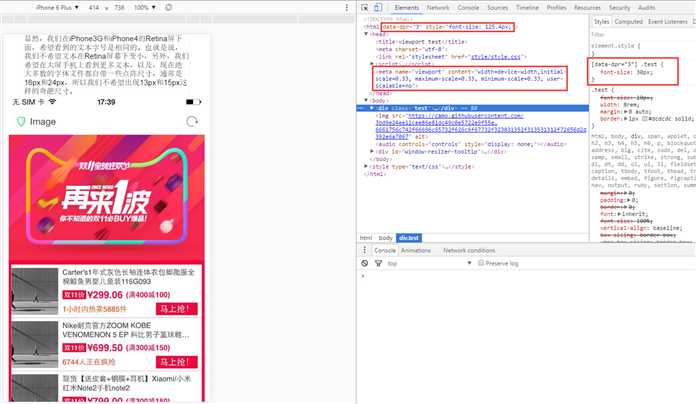Expand the window-resizer-tooltip div node
The image size is (696, 404).
[x=372, y=151]
